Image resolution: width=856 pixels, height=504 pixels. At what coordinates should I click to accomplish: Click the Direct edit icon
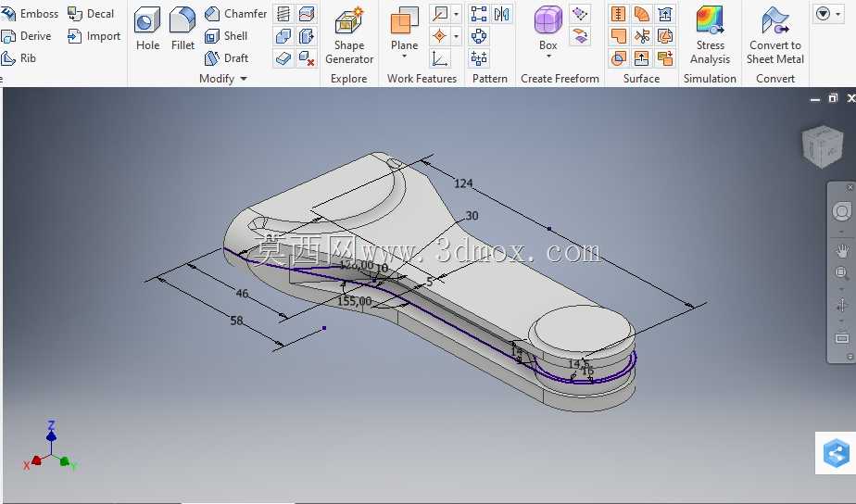click(x=307, y=36)
